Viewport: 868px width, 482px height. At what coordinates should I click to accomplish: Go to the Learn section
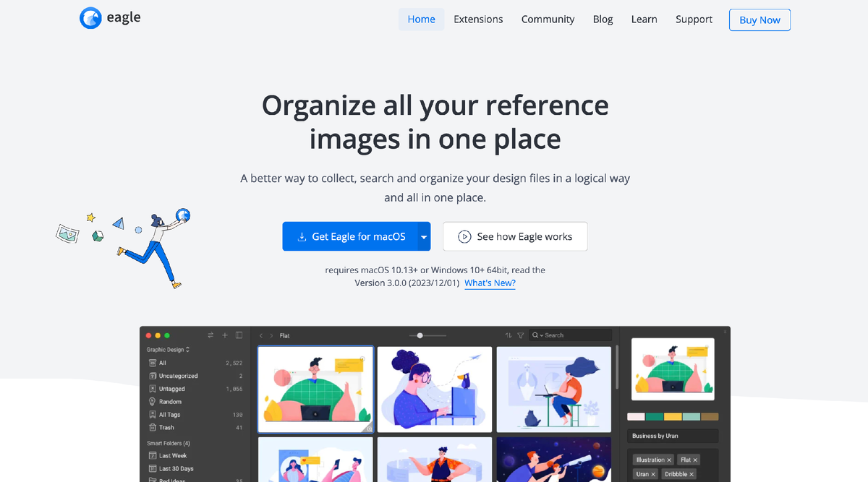(644, 20)
